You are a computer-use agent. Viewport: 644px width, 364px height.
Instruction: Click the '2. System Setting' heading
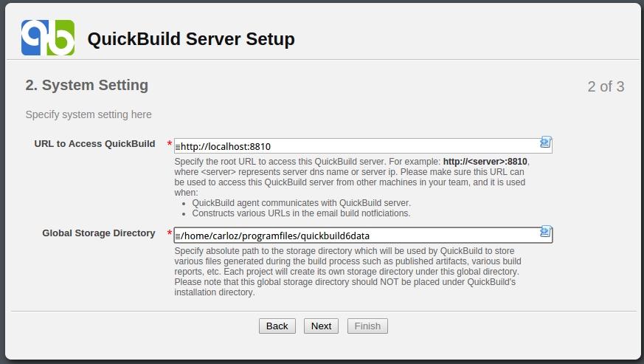pyautogui.click(x=86, y=85)
